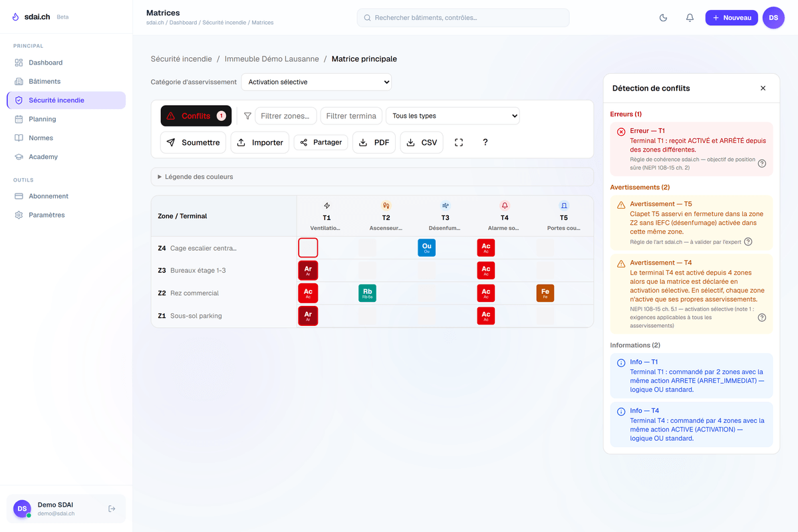798x532 pixels.
Task: Click T4 alarme bell column icon
Action: [x=505, y=206]
